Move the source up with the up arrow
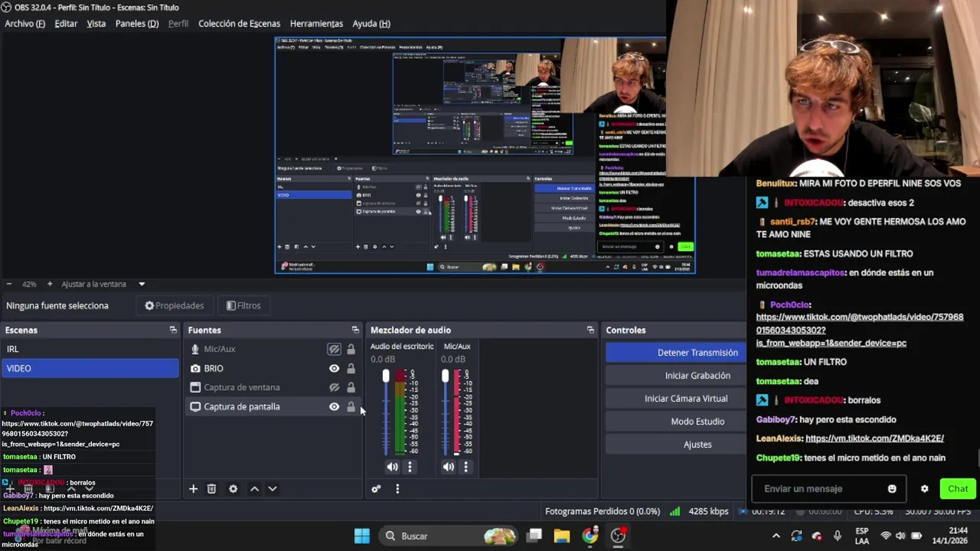Screen dimensions: 980x551 [254, 489]
